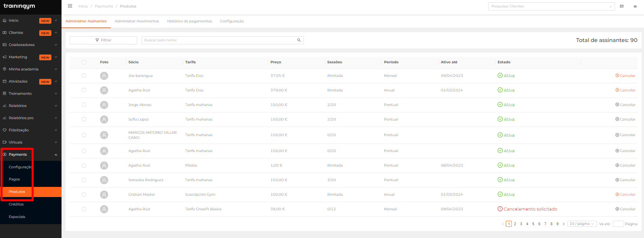Click Joe barangua's avatar photo
This screenshot has width=644, height=238.
click(x=104, y=75)
